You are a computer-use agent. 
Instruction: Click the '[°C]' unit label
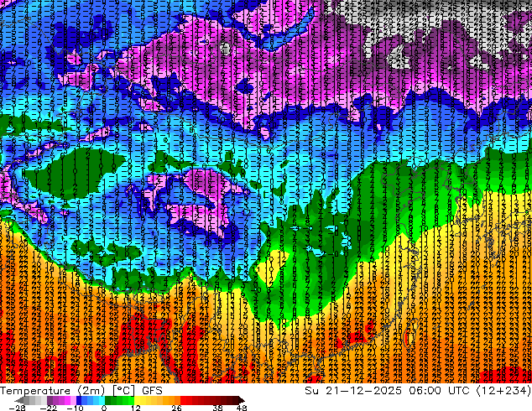coord(124,391)
